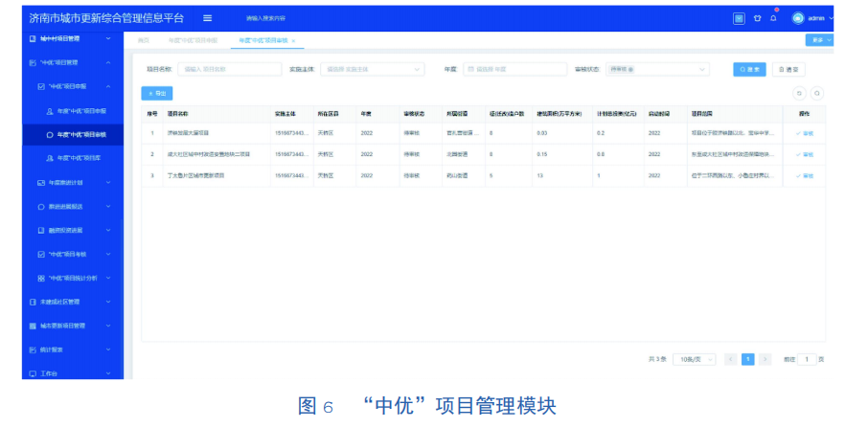Expand the 城中村项目管理 menu
Screen dimensions: 868x428
click(x=108, y=38)
